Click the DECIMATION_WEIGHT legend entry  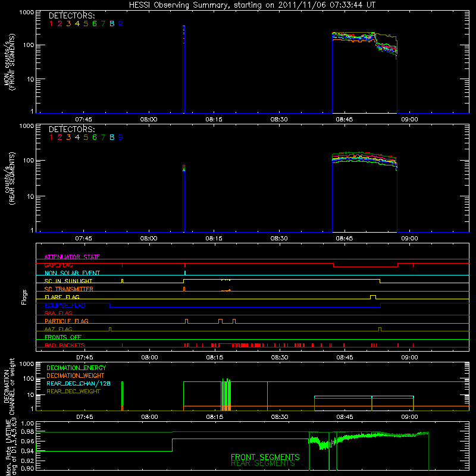tap(76, 375)
